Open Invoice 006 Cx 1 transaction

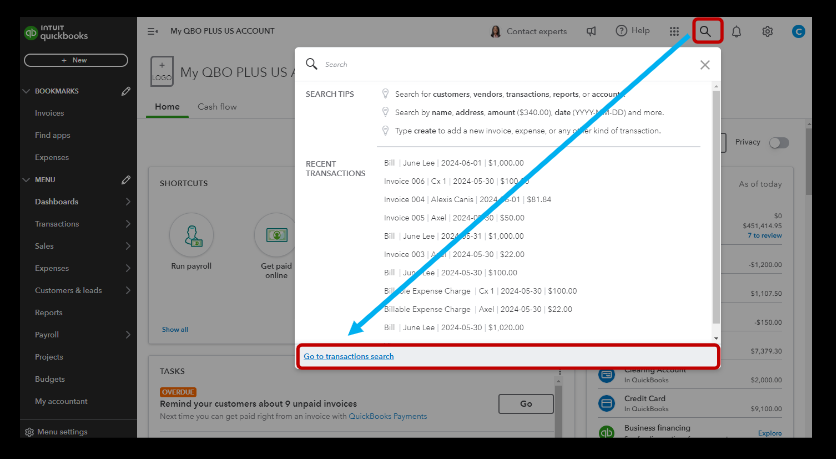[456, 181]
